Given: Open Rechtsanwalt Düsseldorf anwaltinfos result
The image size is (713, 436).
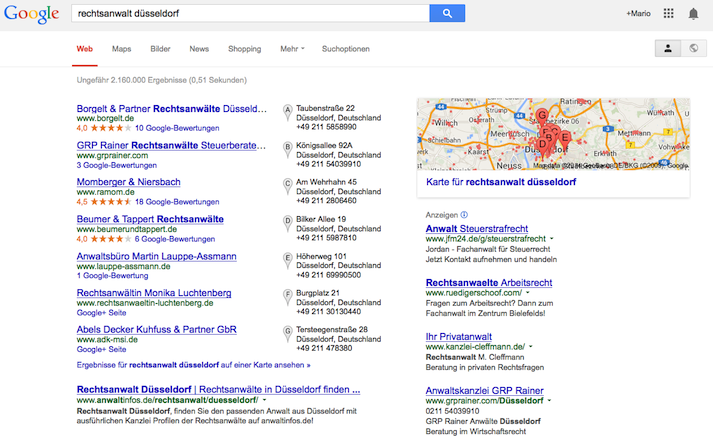Looking at the screenshot, I should [x=218, y=390].
